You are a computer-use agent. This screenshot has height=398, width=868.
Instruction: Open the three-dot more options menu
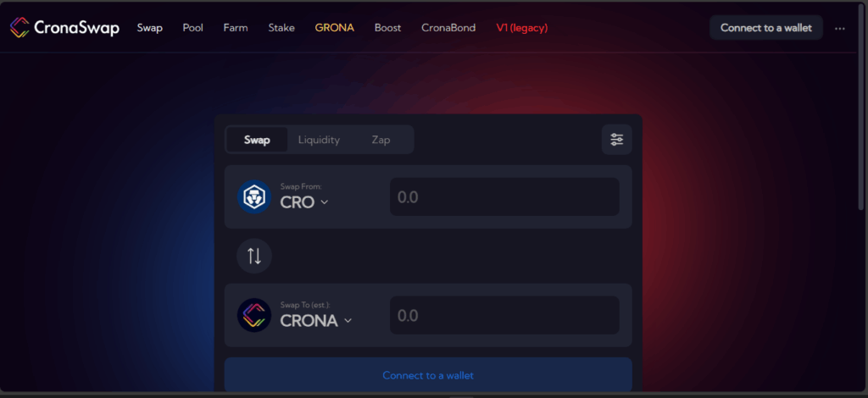click(x=840, y=28)
